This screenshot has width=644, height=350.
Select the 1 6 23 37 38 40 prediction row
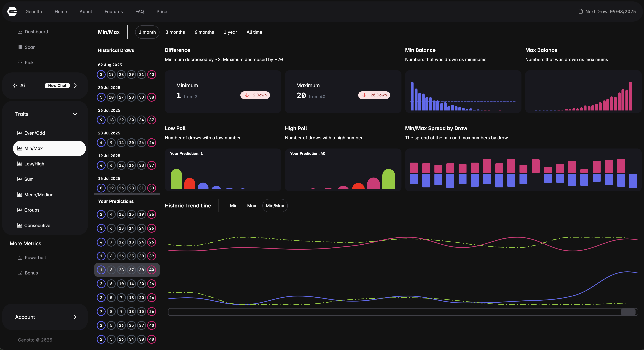click(126, 270)
